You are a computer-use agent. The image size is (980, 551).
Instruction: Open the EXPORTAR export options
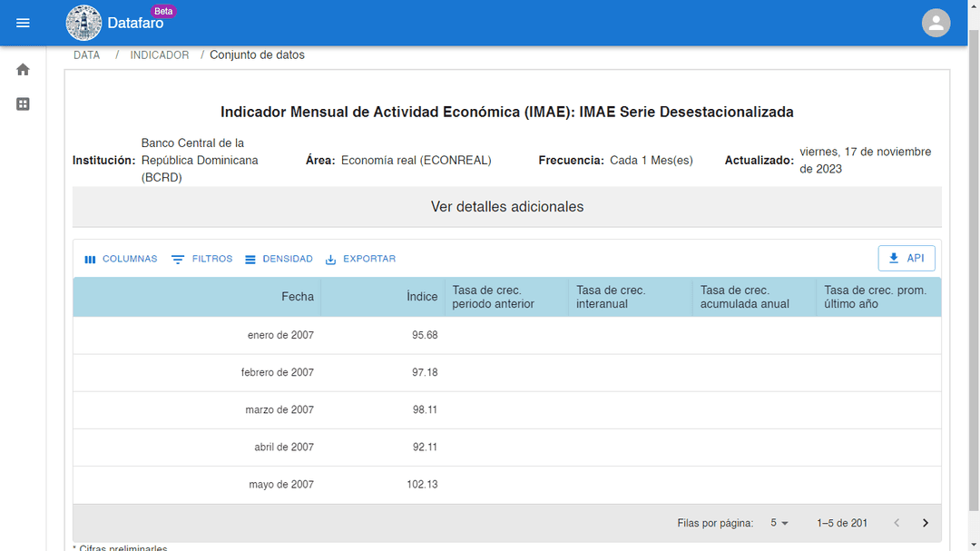tap(360, 259)
